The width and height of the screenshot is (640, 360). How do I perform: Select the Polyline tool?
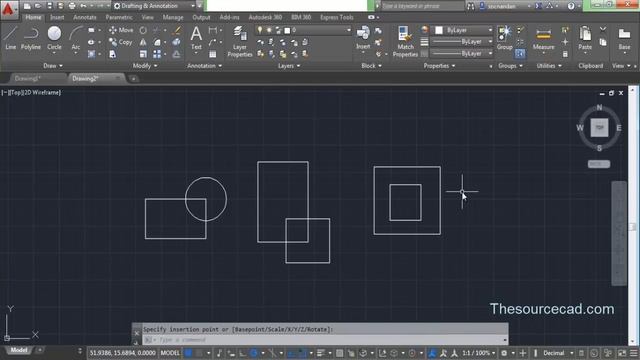click(31, 38)
